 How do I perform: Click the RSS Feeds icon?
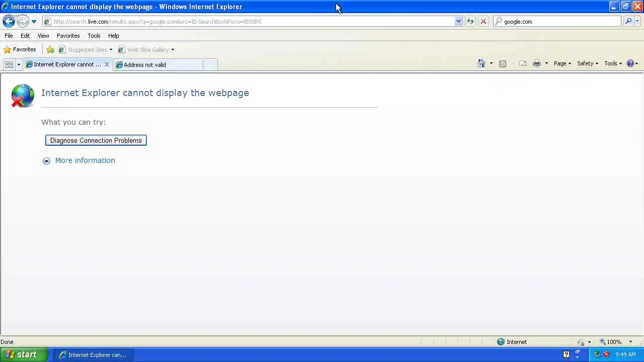(x=502, y=63)
